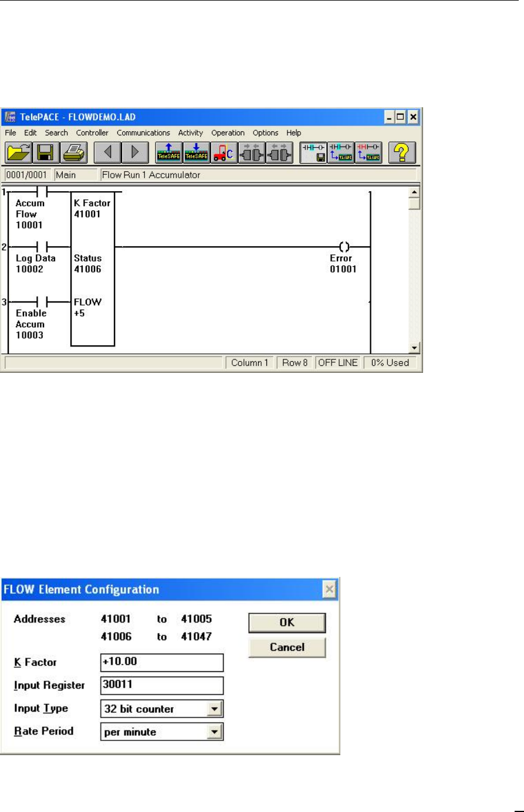Maximize the TelePACE window
This screenshot has width=524, height=812.
pos(402,117)
